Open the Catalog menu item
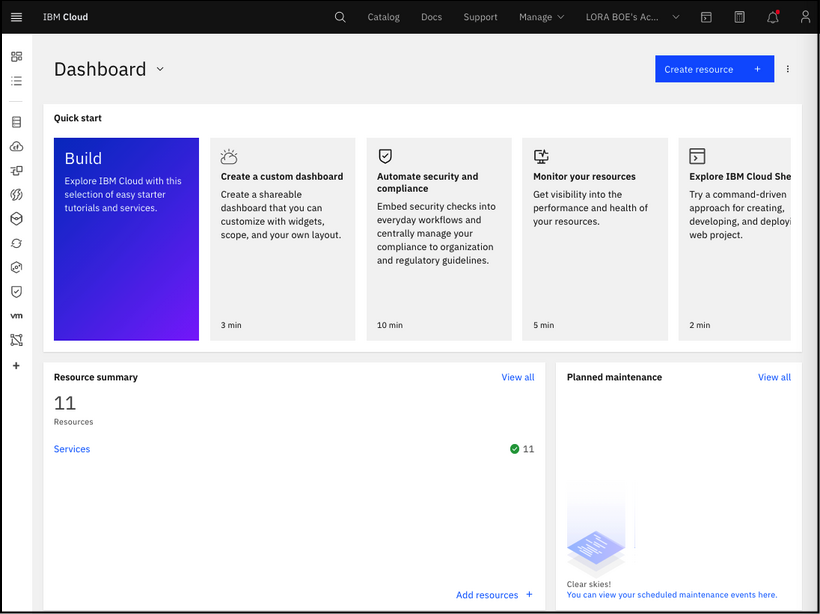Viewport: 820px width, 614px height. (383, 17)
